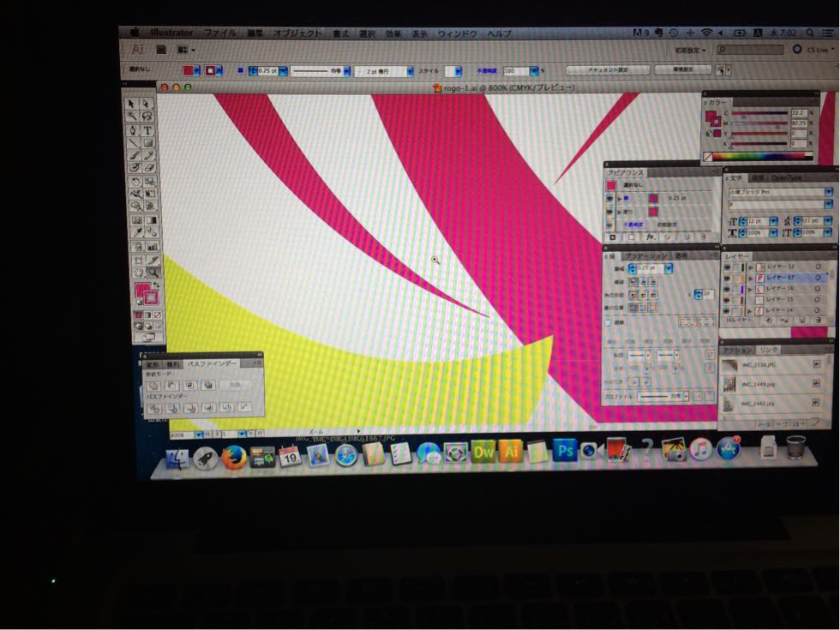Click the opacity field showing 100
Screen dimensions: 840x630
[x=515, y=70]
